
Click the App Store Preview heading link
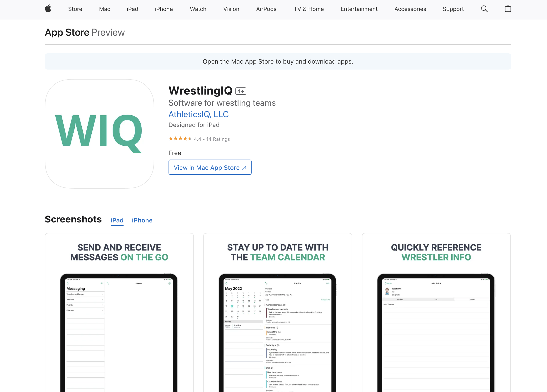point(85,32)
